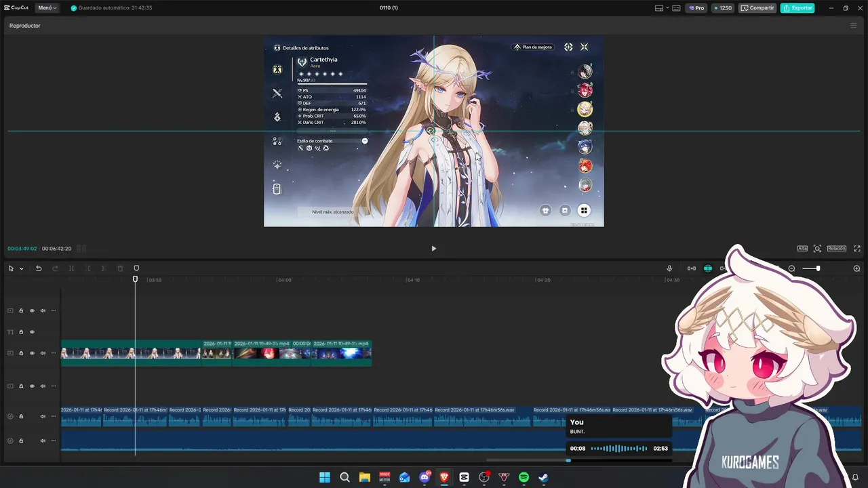Screen dimensions: 868x488
Task: Select the last video clip with blue burst
Action: coord(342,353)
